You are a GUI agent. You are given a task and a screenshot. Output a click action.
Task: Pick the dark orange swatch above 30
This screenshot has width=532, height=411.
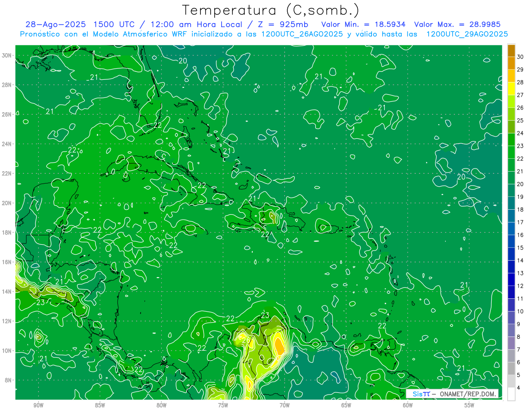(511, 51)
